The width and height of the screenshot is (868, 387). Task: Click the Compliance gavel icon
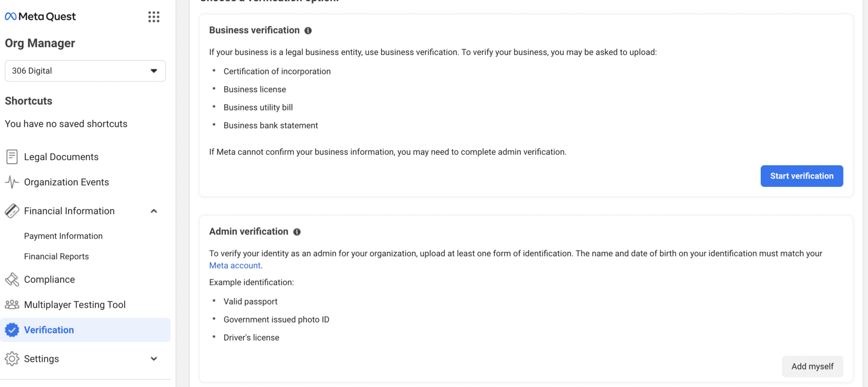[12, 280]
